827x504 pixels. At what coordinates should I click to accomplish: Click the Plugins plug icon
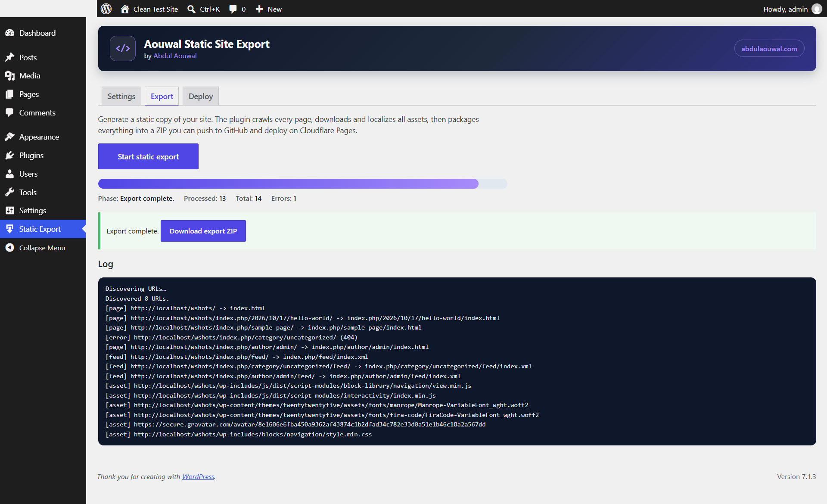(x=10, y=156)
